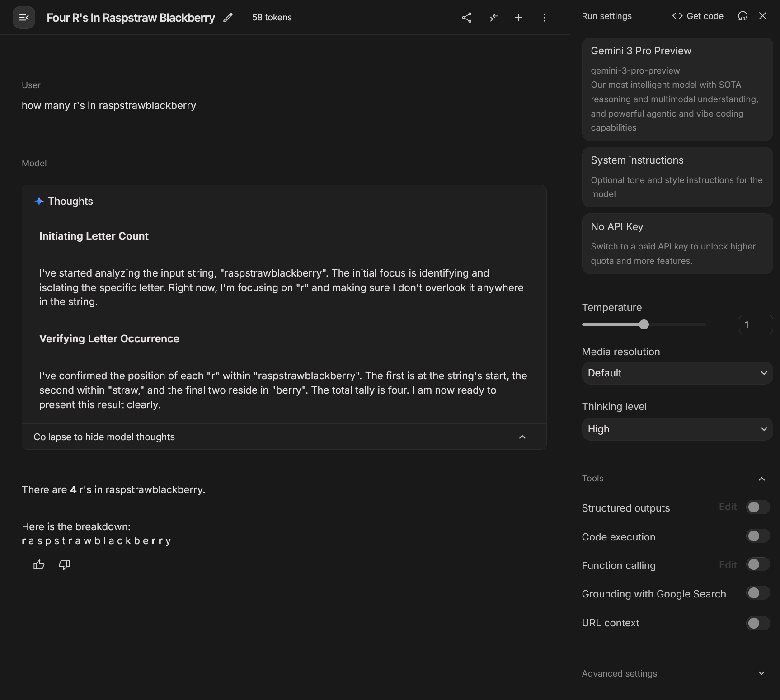
Task: Edit Function calling settings
Action: pos(728,565)
